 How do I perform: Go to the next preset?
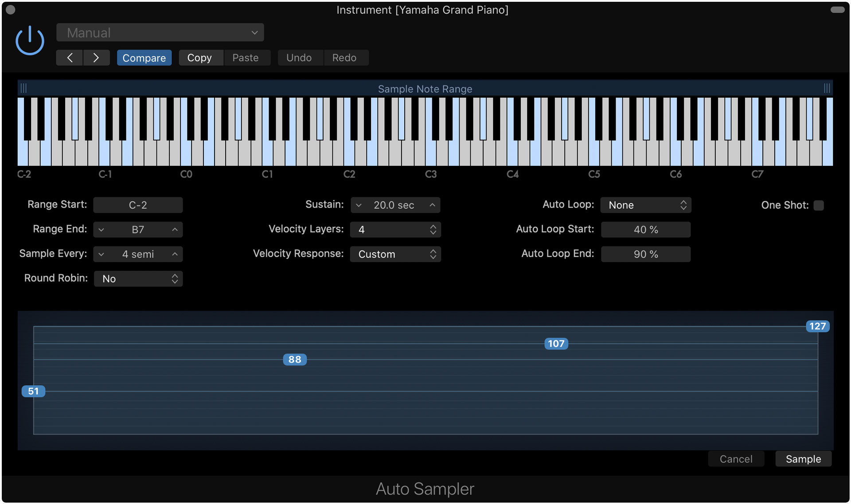point(96,58)
